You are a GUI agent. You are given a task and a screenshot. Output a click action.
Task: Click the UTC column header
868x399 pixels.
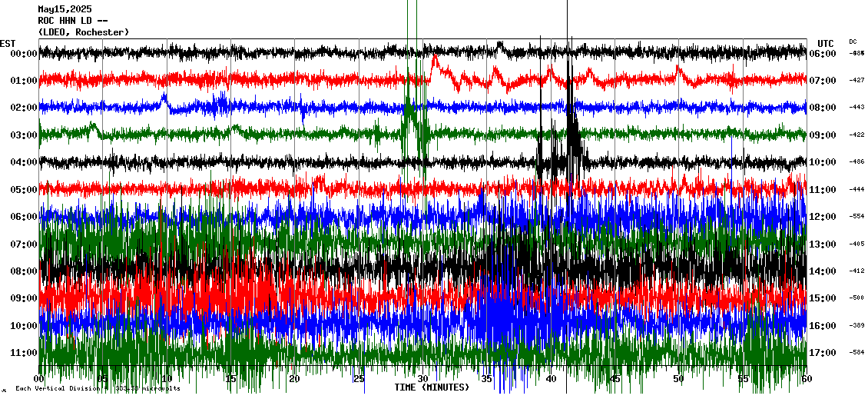point(826,43)
